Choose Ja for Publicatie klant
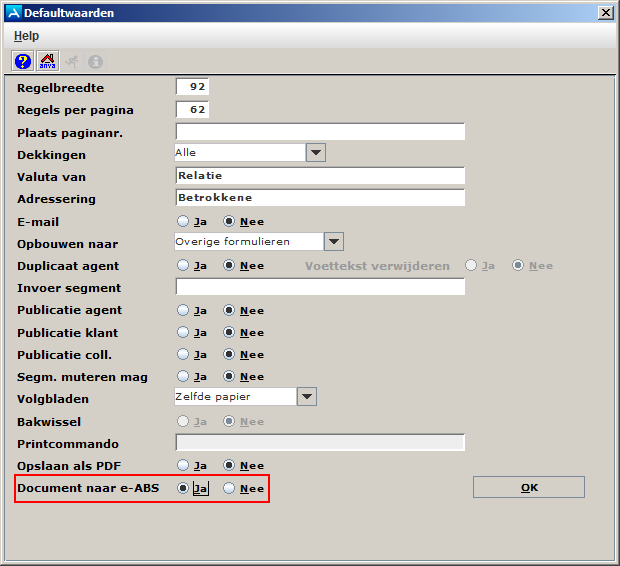This screenshot has width=620, height=566. pos(183,333)
